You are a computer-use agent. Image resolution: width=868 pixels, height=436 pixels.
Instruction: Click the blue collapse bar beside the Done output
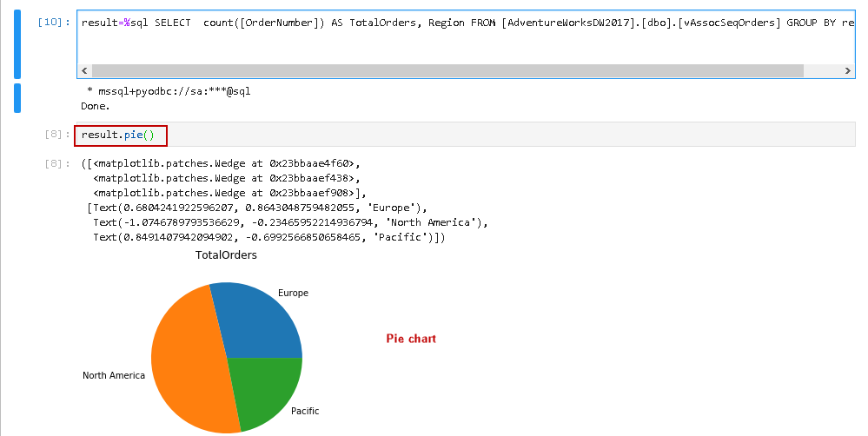click(17, 98)
